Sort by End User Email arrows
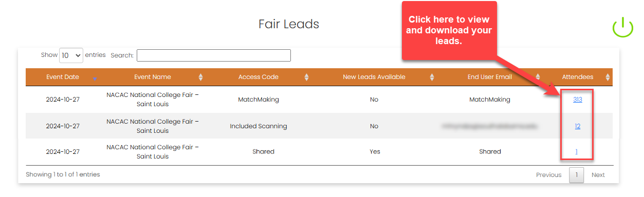This screenshot has height=197, width=644. coord(538,77)
